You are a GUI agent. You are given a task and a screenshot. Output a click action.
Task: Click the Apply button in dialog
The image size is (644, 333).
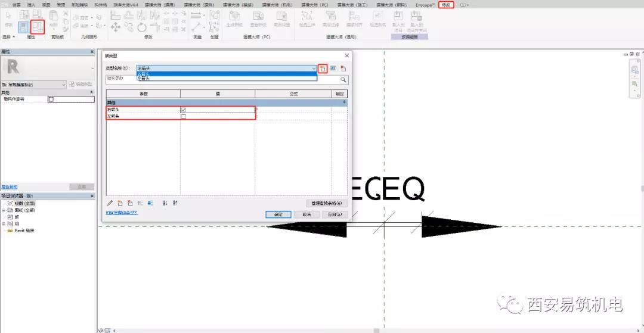(335, 214)
